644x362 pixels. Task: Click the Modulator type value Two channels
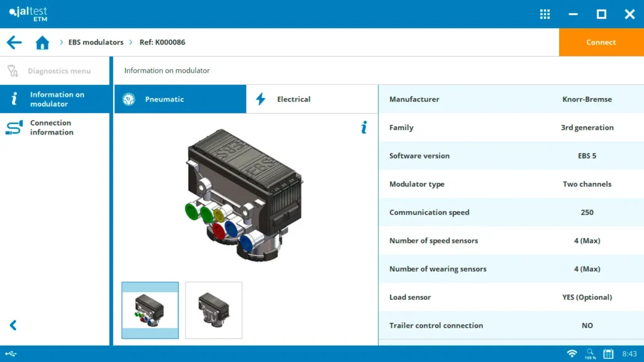click(x=587, y=184)
